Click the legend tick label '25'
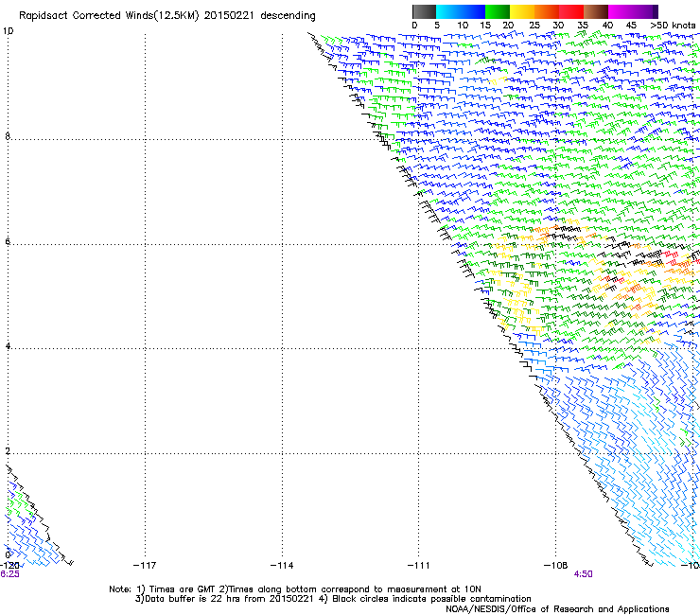 coord(534,26)
